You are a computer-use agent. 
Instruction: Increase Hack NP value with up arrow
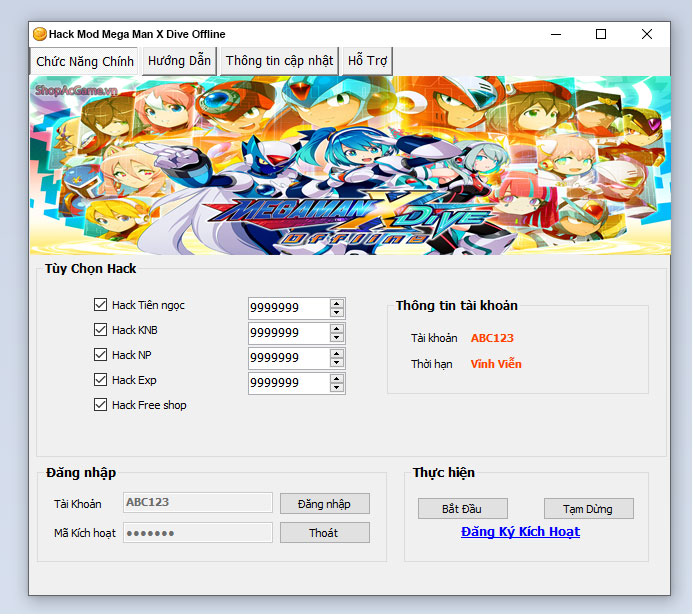click(x=337, y=354)
